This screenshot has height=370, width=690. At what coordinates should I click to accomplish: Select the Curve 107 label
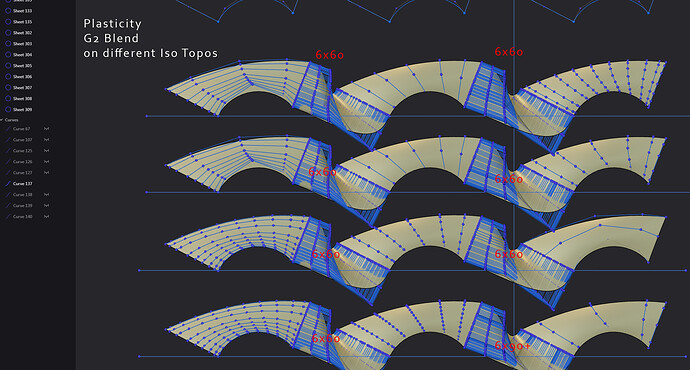[22, 140]
